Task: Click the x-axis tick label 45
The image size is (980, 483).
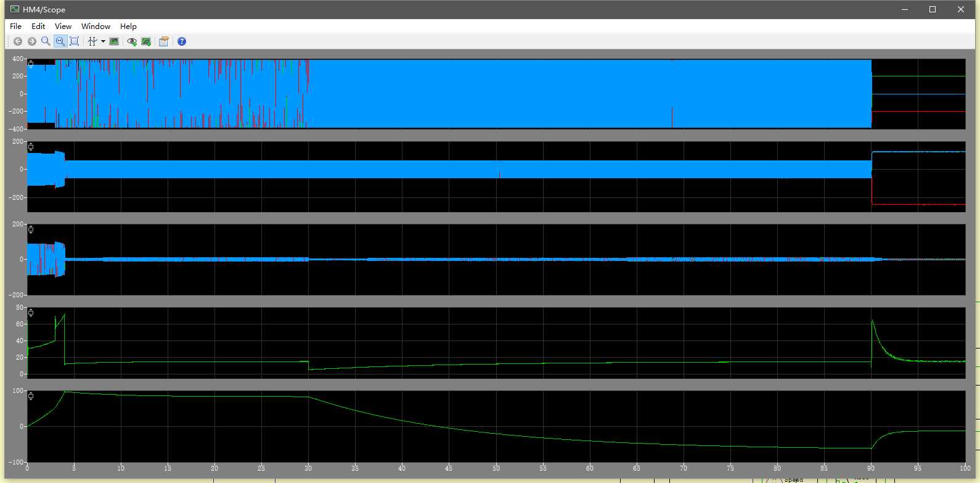Action: point(449,468)
